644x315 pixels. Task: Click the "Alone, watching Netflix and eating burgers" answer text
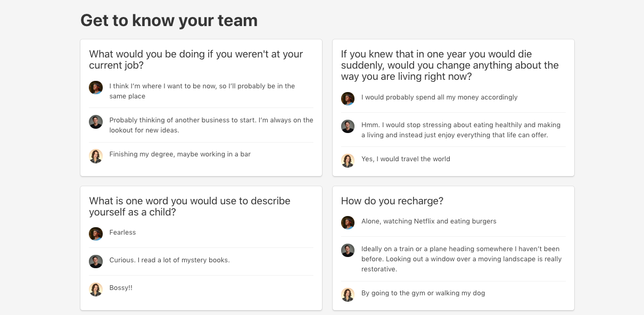(428, 221)
